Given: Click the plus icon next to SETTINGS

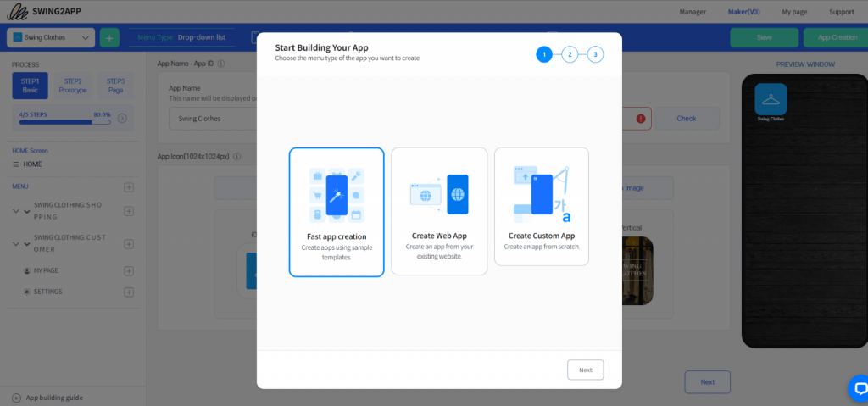Looking at the screenshot, I should (x=129, y=292).
